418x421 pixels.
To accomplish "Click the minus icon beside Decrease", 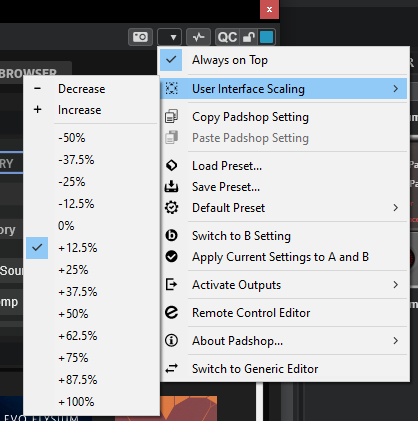I will coord(37,88).
